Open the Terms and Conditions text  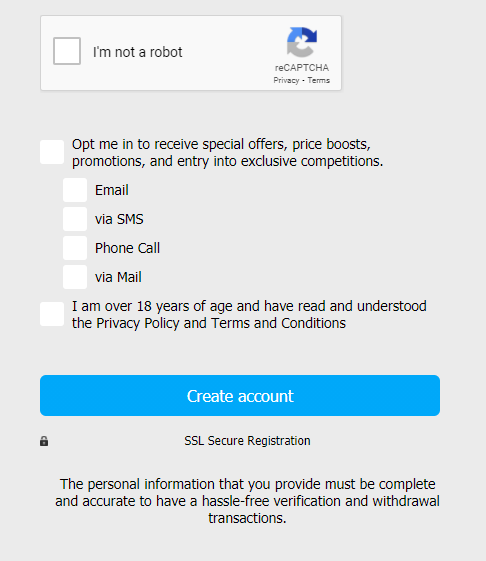(x=278, y=323)
